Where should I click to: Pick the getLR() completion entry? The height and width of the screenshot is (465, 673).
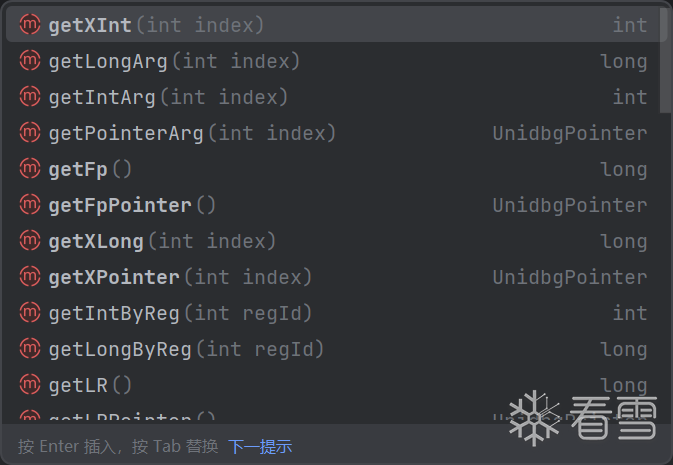(90, 385)
